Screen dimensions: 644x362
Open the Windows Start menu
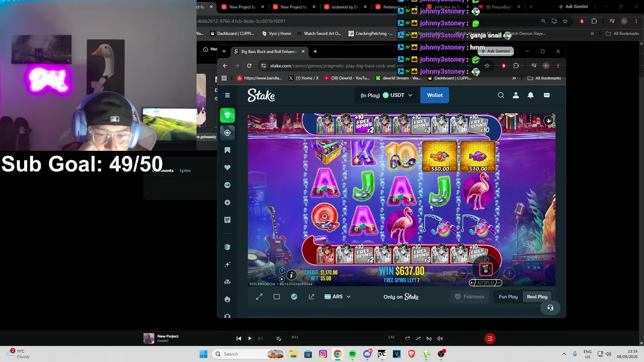click(203, 354)
